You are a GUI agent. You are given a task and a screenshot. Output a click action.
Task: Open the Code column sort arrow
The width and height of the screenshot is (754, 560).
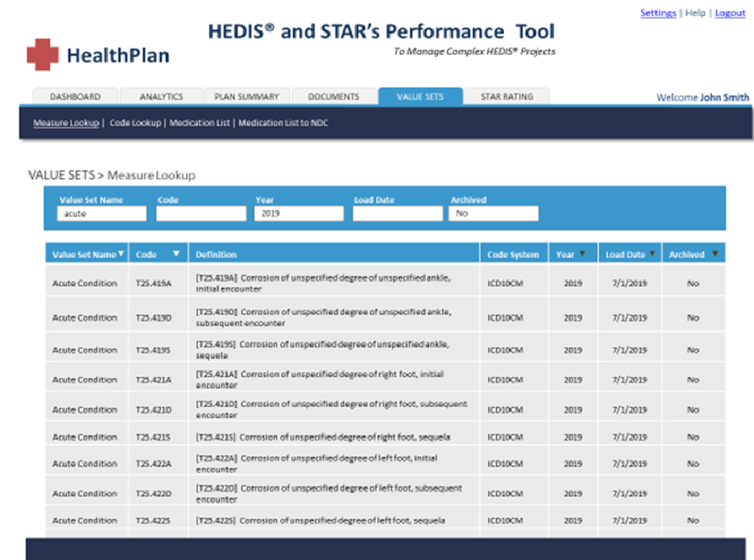176,254
